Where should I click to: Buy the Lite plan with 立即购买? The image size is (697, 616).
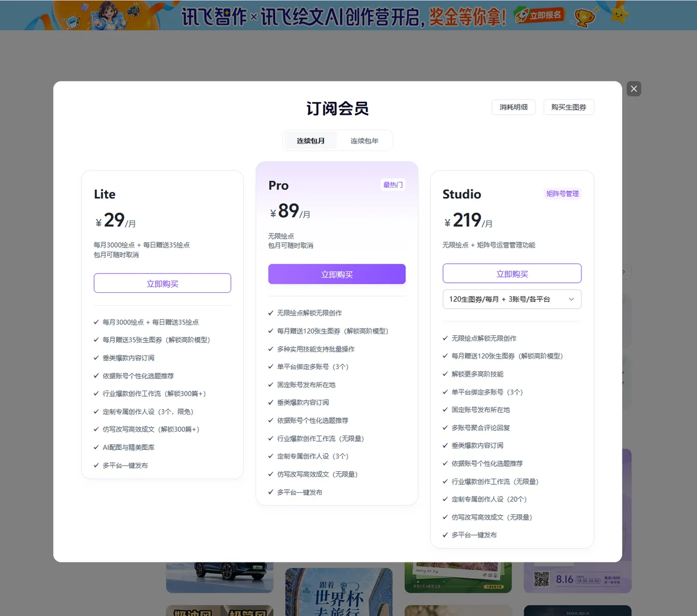pos(162,284)
